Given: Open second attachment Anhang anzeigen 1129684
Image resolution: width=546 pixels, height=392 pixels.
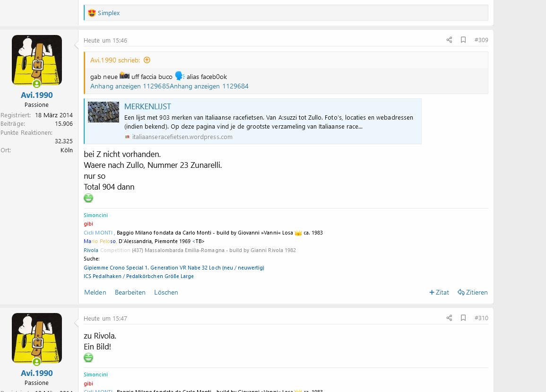Looking at the screenshot, I should pos(209,86).
